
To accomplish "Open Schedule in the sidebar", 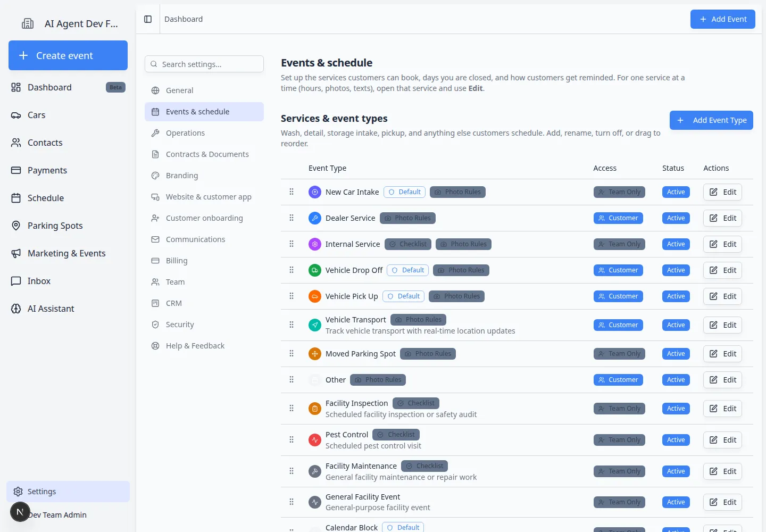I will coord(68,198).
